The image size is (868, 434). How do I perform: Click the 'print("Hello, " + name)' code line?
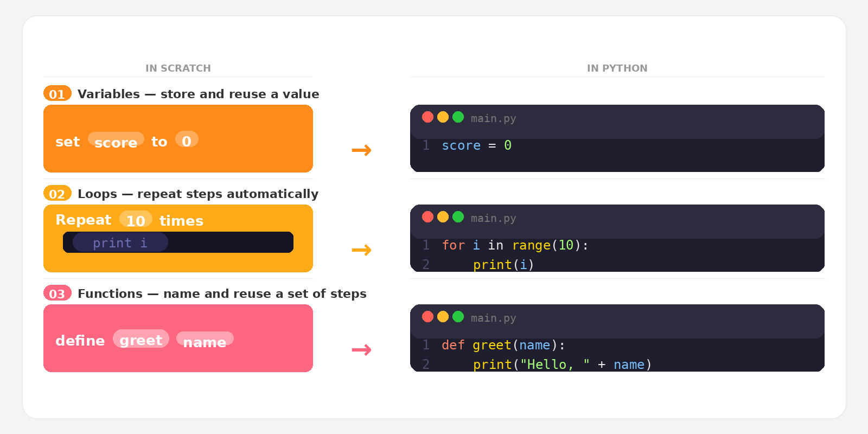pos(563,365)
